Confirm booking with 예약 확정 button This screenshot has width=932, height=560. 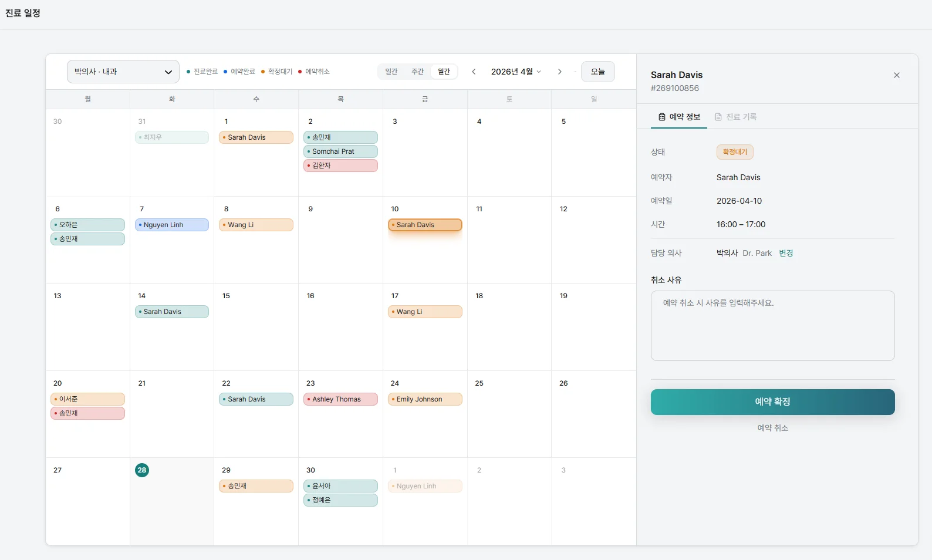point(772,402)
